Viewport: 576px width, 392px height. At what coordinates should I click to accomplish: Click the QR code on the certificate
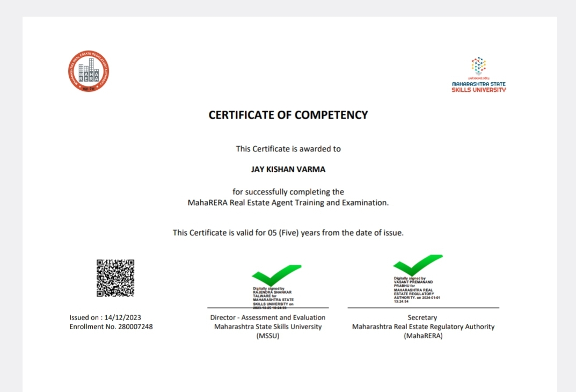click(x=115, y=278)
